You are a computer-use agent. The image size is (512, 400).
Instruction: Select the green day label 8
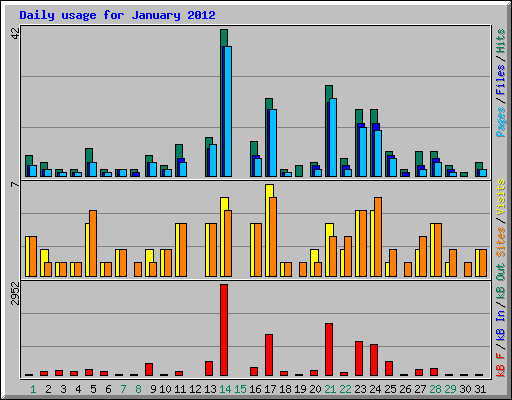[x=138, y=389]
